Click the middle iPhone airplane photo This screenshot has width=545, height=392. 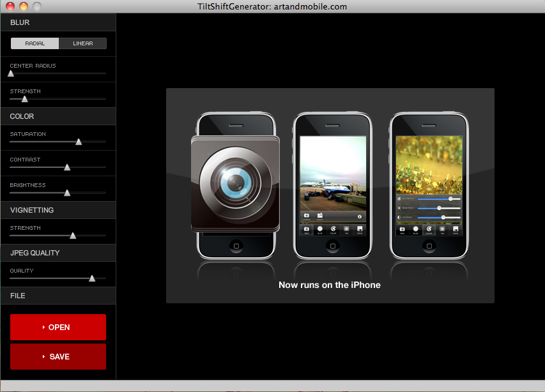(x=333, y=173)
